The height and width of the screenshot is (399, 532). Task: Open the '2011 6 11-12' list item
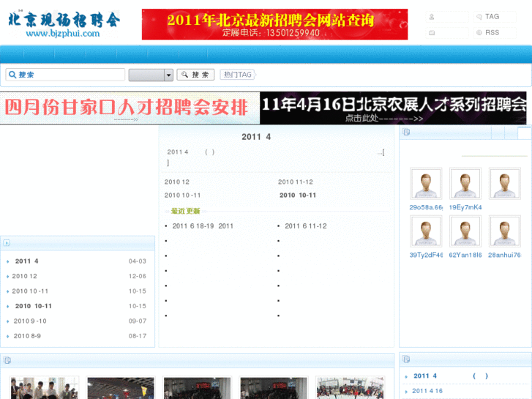(306, 226)
